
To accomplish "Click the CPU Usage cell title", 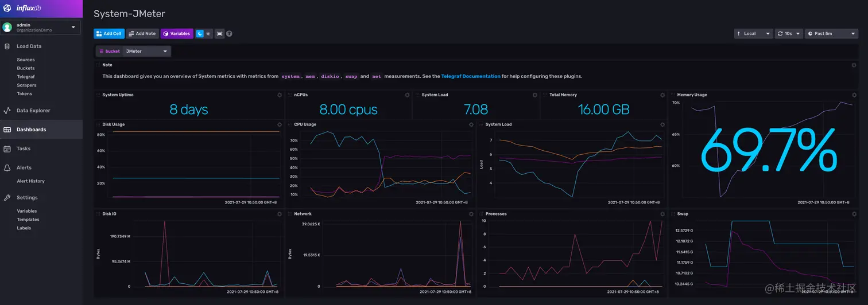I will [x=305, y=124].
